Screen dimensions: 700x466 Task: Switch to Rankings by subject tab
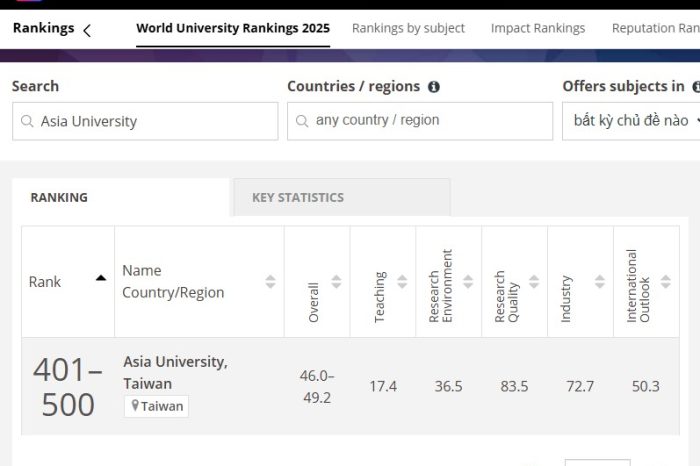click(x=408, y=28)
